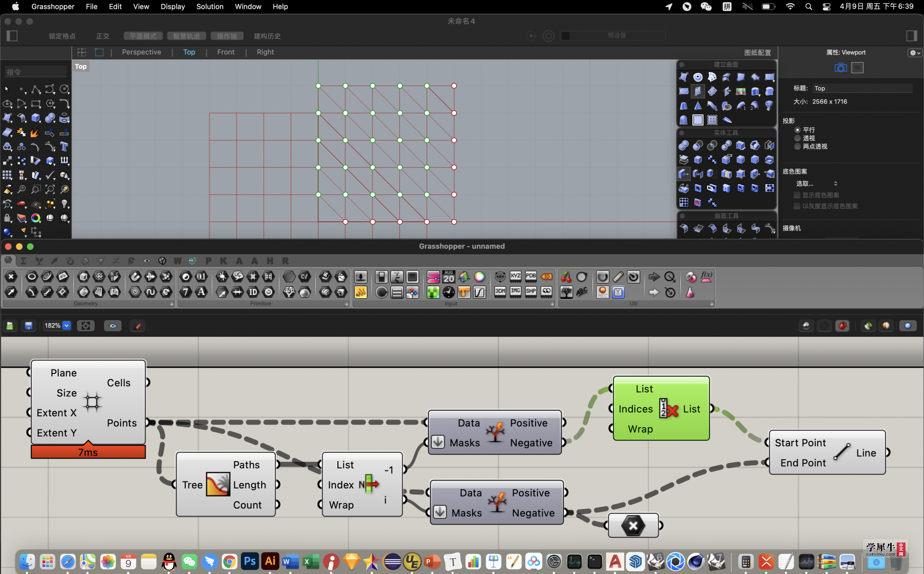Enable the 以灰度显示底色图案 checkbox
Image resolution: width=924 pixels, height=574 pixels.
pos(797,206)
